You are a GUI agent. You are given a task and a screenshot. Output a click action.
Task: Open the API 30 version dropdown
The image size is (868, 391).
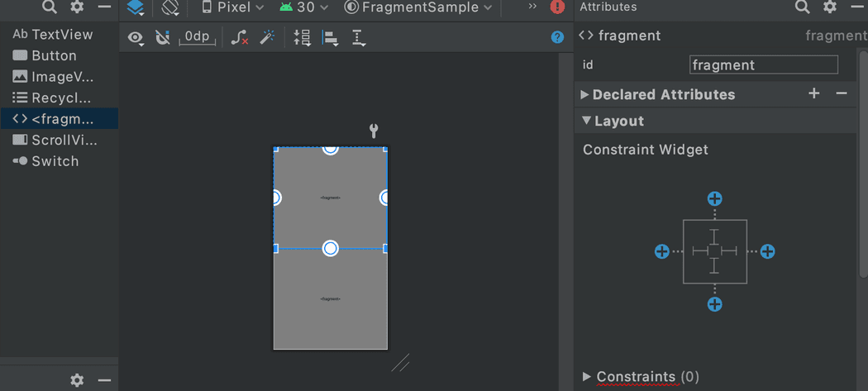(x=304, y=7)
